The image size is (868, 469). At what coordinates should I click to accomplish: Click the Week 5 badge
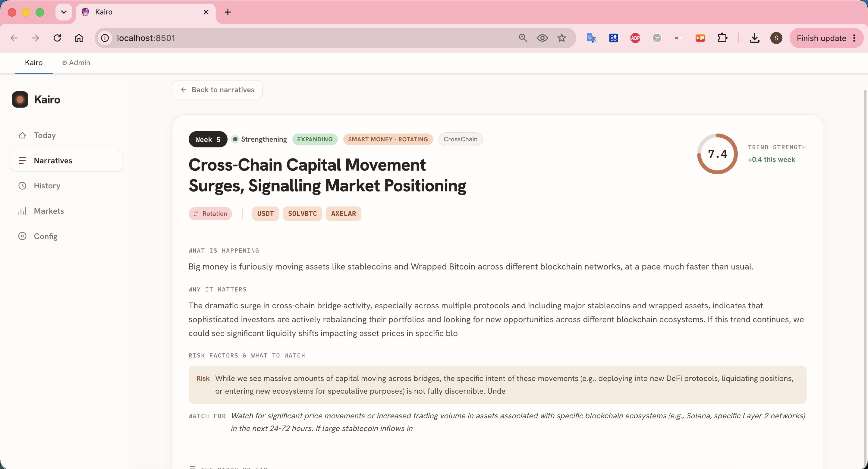(x=208, y=139)
